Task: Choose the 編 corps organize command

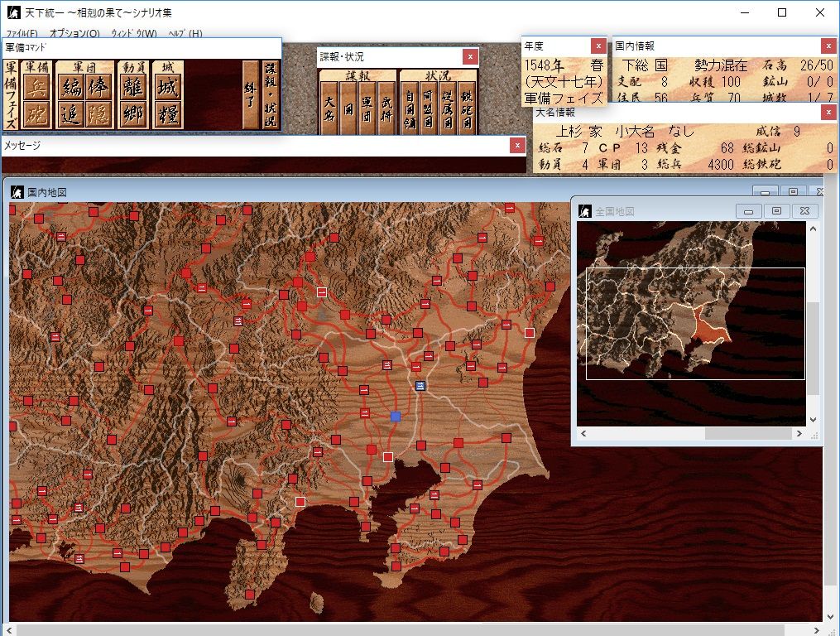Action: 71,87
